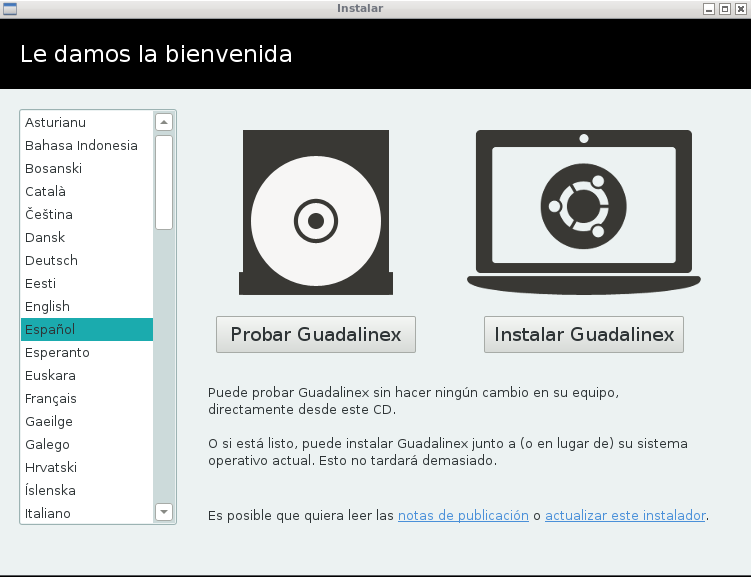Close the Instalar window
The image size is (751, 577).
(741, 9)
